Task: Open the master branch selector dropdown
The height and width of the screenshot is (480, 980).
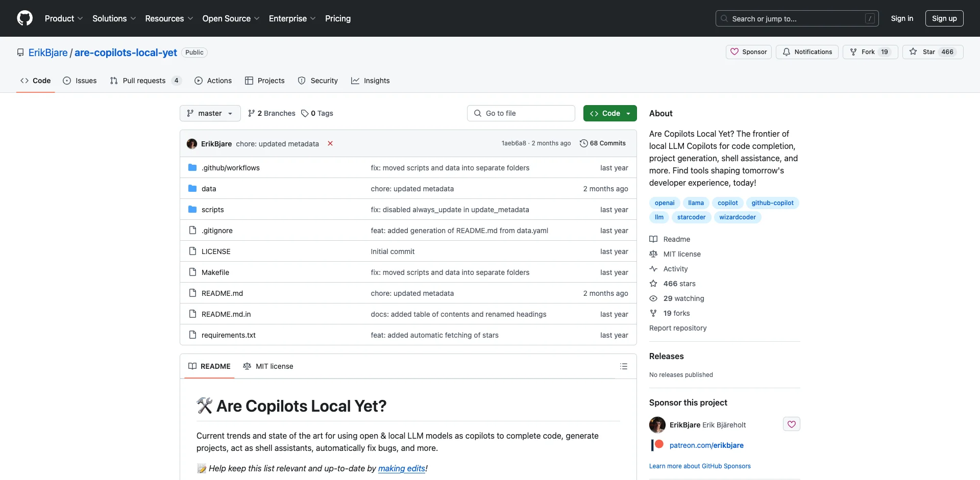Action: point(210,113)
